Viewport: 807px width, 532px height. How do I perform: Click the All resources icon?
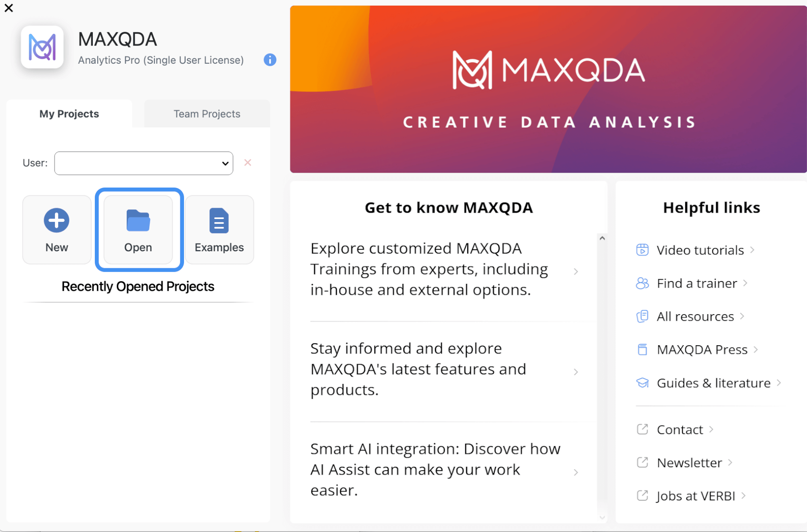[642, 316]
